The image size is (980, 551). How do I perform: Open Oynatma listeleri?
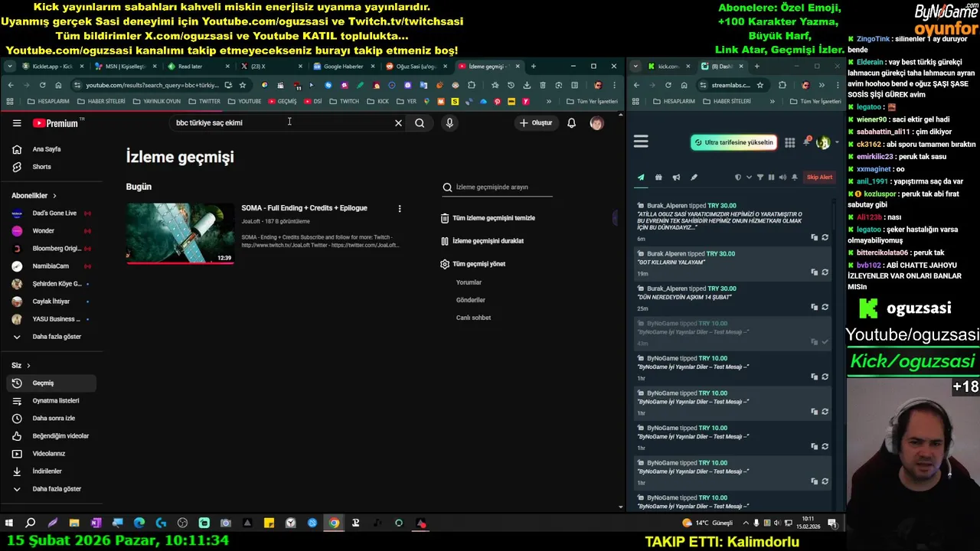[52, 400]
